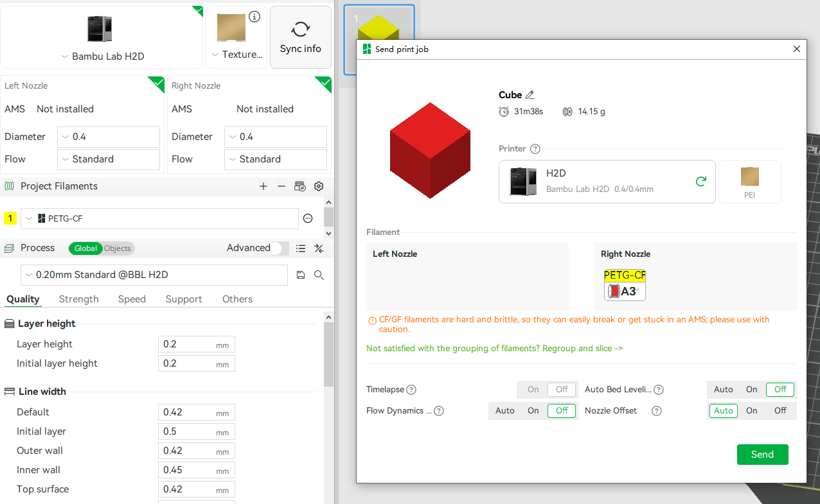
Task: Open the Others tab
Action: pyautogui.click(x=237, y=299)
